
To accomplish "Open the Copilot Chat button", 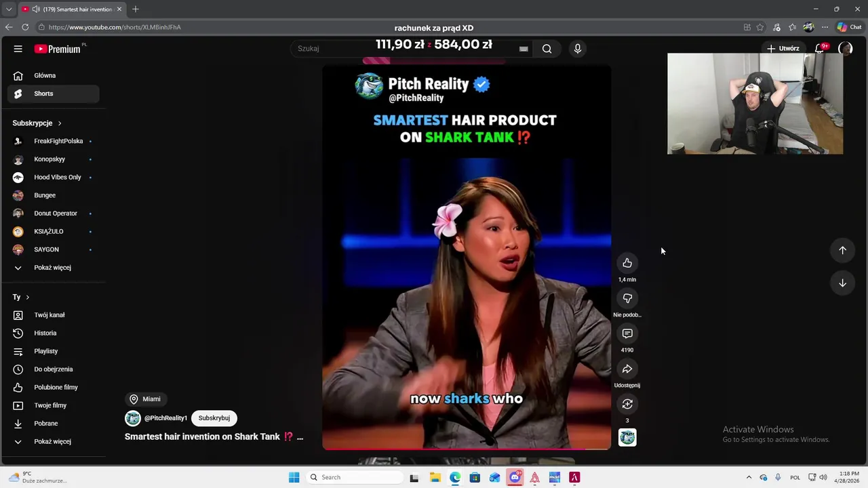I will point(849,27).
